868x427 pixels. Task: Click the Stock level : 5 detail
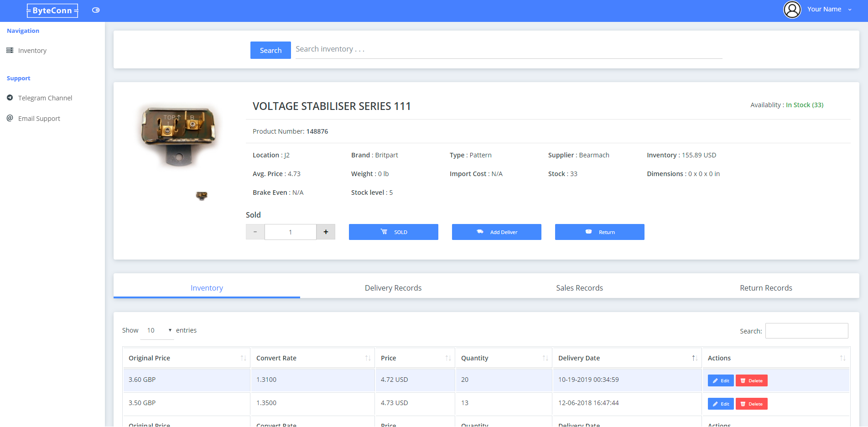[372, 193]
